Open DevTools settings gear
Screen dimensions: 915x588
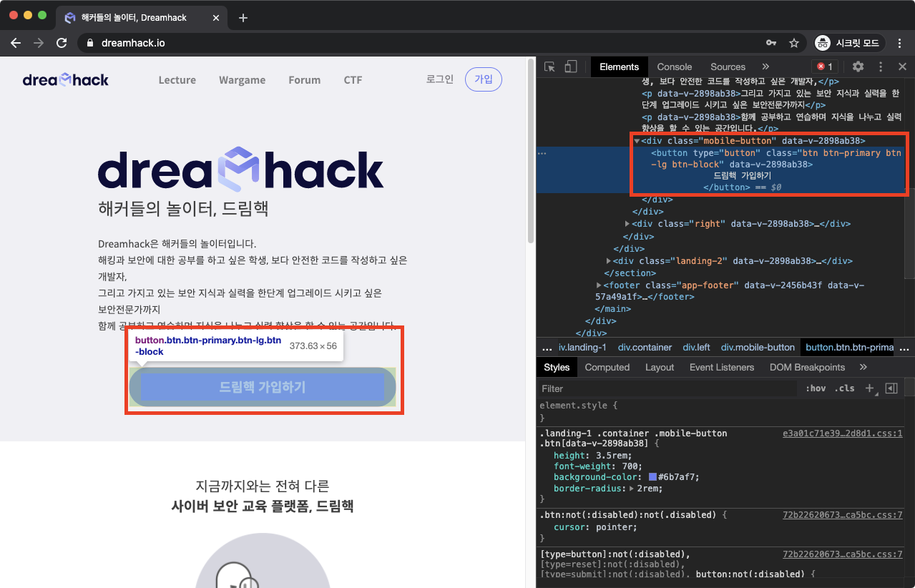pos(858,67)
